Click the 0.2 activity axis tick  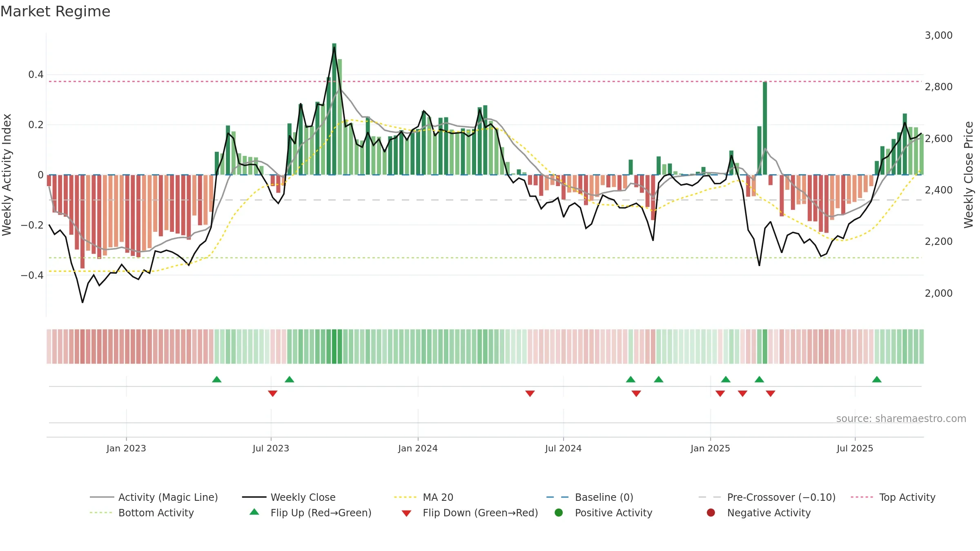pyautogui.click(x=36, y=125)
